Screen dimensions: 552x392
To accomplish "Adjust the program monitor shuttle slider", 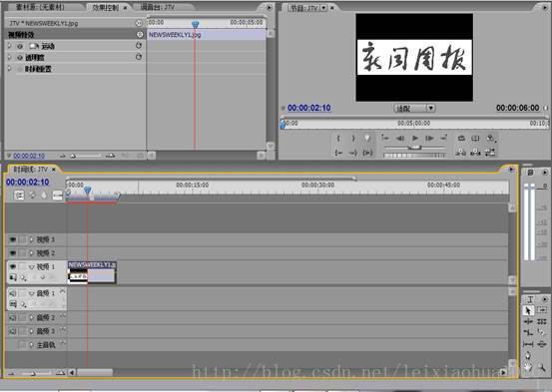I will coord(414,148).
